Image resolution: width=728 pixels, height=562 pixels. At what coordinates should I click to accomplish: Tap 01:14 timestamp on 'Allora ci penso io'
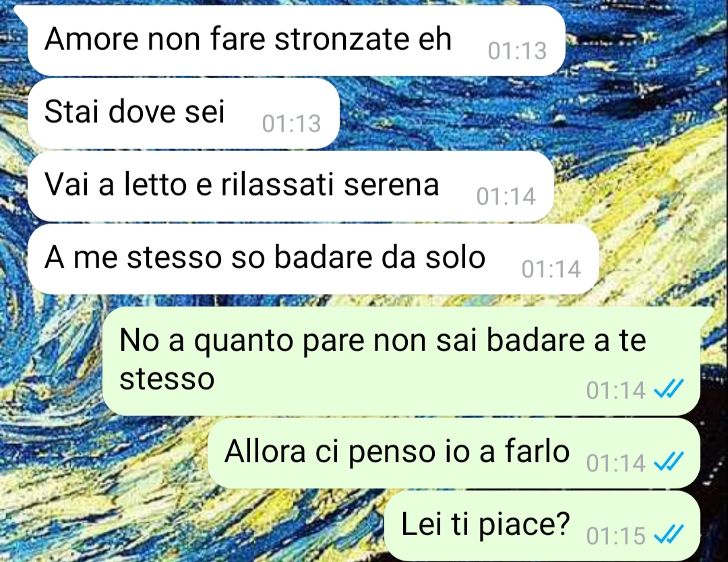pos(615,463)
